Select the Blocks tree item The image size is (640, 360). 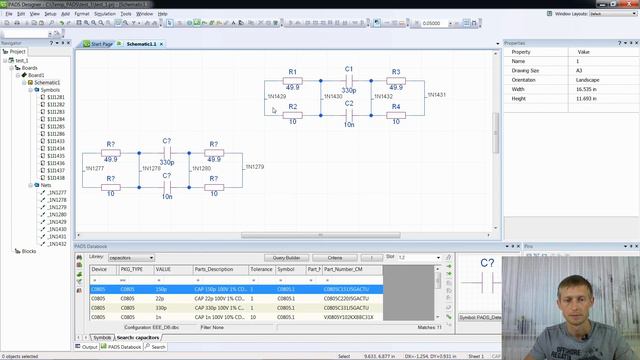click(29, 251)
